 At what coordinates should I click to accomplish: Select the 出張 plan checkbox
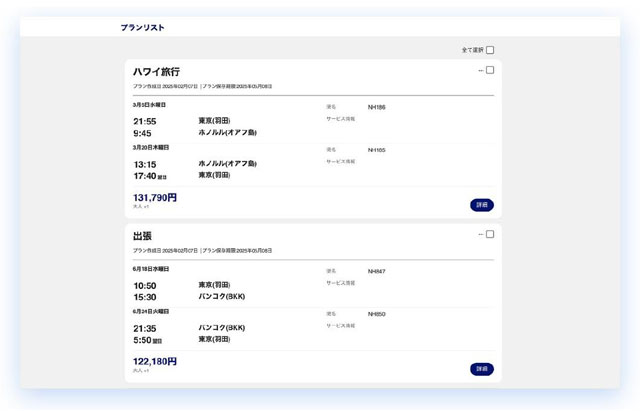[x=490, y=234]
